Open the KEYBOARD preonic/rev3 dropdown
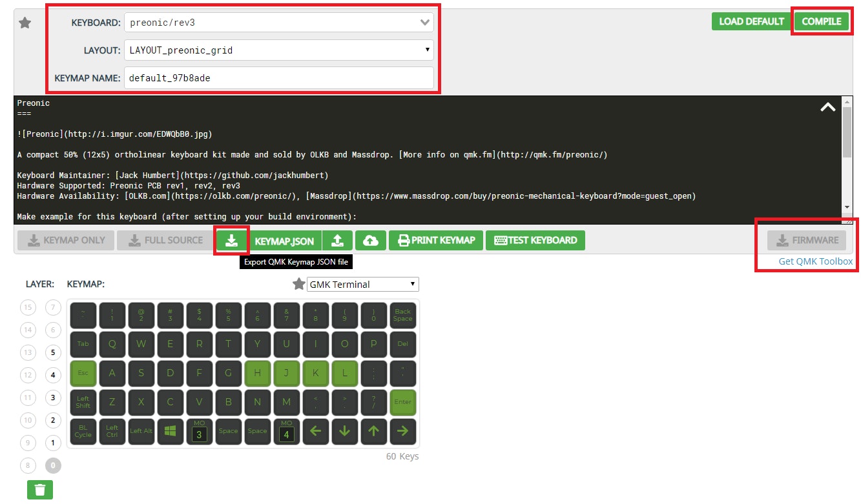 click(x=278, y=23)
